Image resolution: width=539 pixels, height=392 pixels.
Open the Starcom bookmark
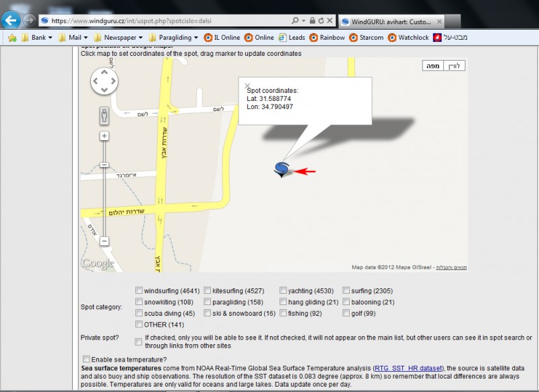point(366,38)
